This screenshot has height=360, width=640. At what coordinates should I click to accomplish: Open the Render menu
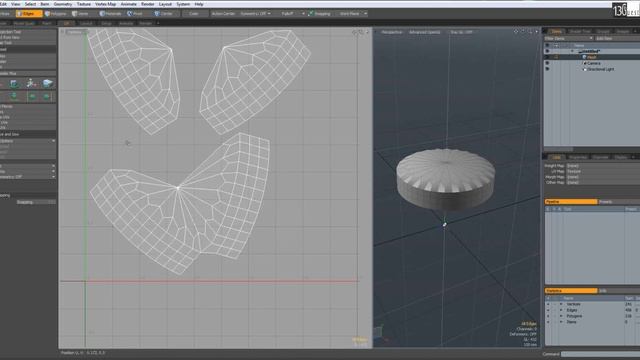(148, 4)
